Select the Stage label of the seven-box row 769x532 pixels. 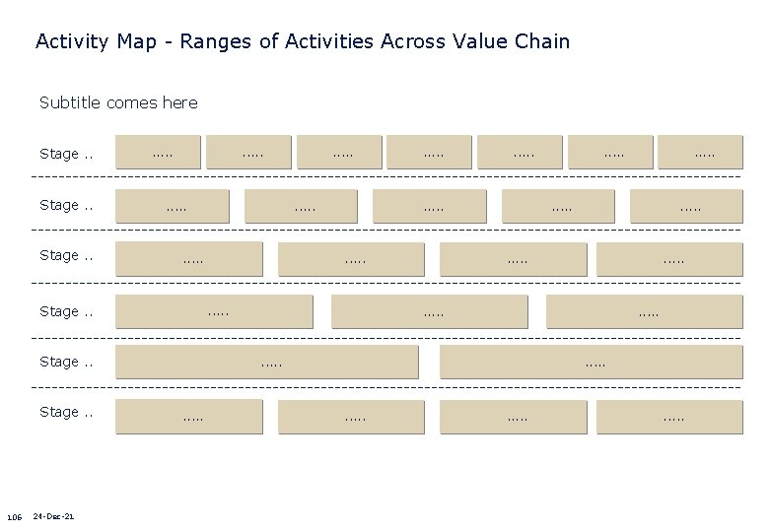coord(66,154)
